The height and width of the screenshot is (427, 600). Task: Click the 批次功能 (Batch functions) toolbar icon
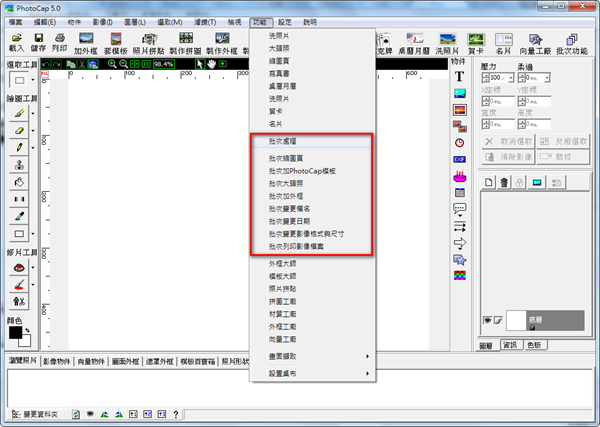tap(572, 43)
